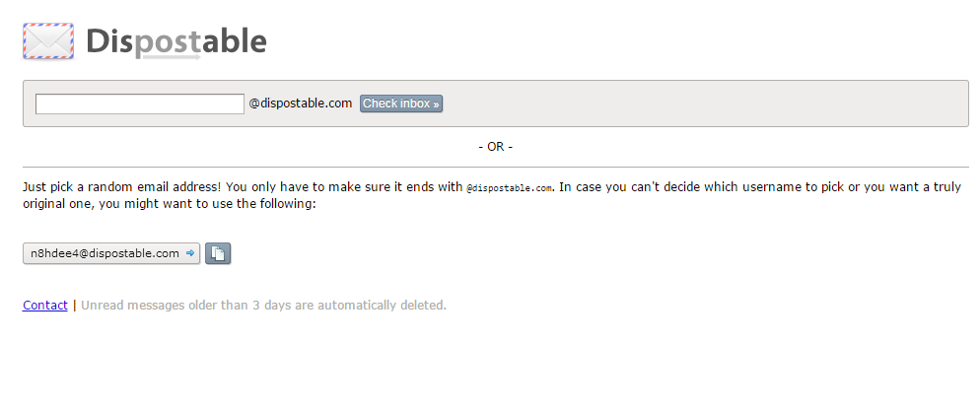This screenshot has height=414, width=980.
Task: Click the Check inbox » button
Action: [x=401, y=103]
